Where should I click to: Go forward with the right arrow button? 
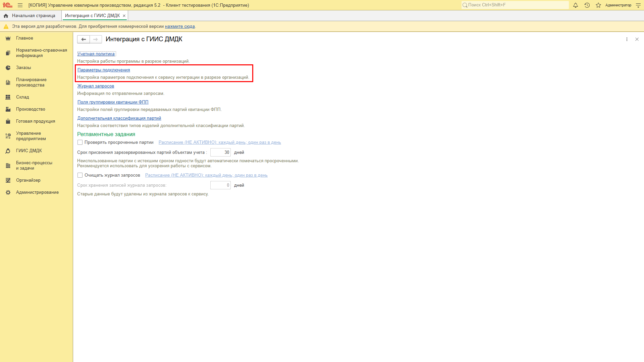click(96, 39)
